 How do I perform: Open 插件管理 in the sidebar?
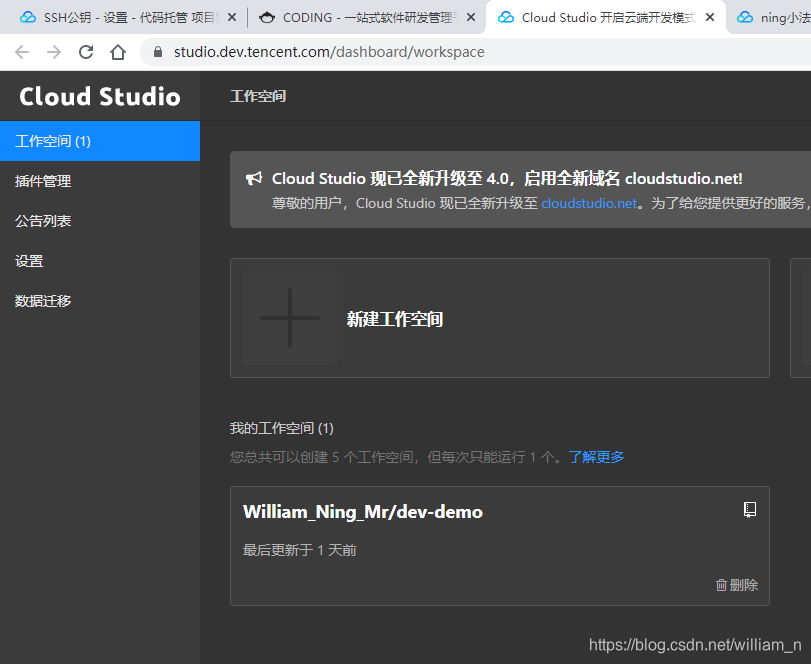100,181
